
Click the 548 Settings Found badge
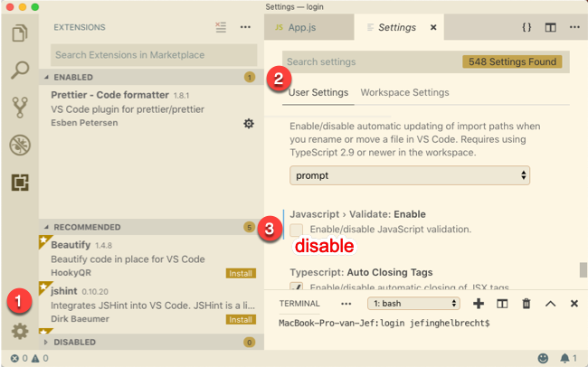[x=512, y=61]
